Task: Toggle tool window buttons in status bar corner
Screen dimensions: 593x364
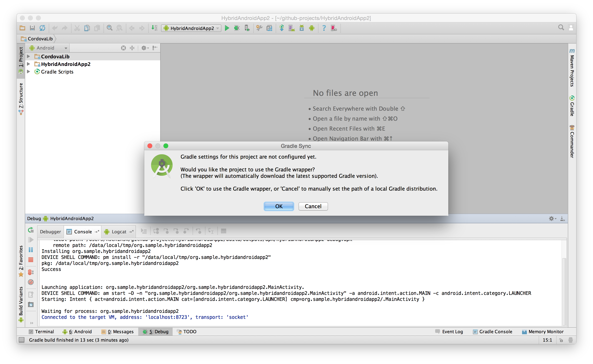Action: click(22, 340)
